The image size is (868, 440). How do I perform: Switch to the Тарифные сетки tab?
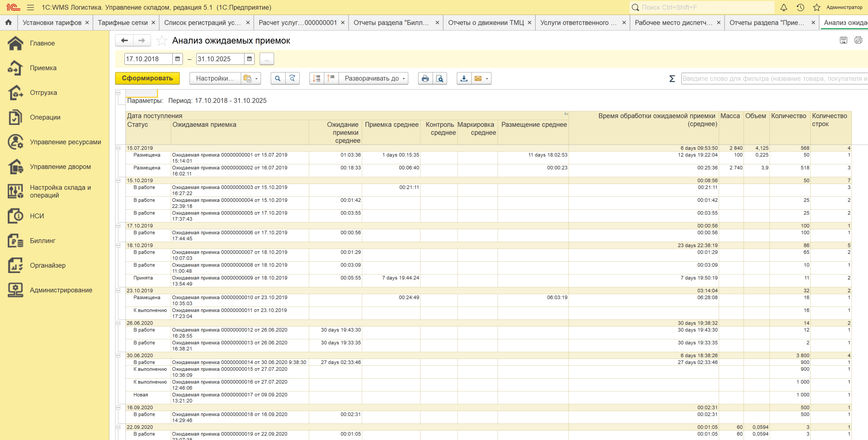click(123, 23)
